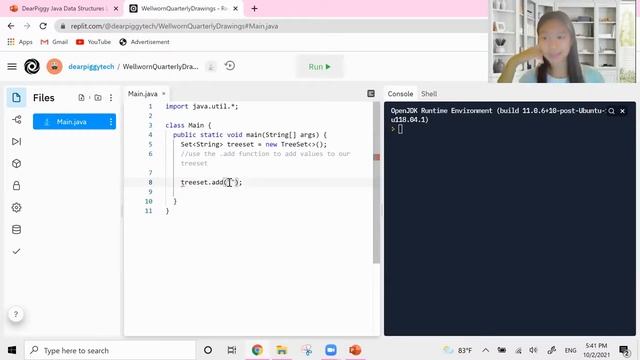Open Database icon in sidebar
Viewport: 640px width, 360px height.
[16, 230]
